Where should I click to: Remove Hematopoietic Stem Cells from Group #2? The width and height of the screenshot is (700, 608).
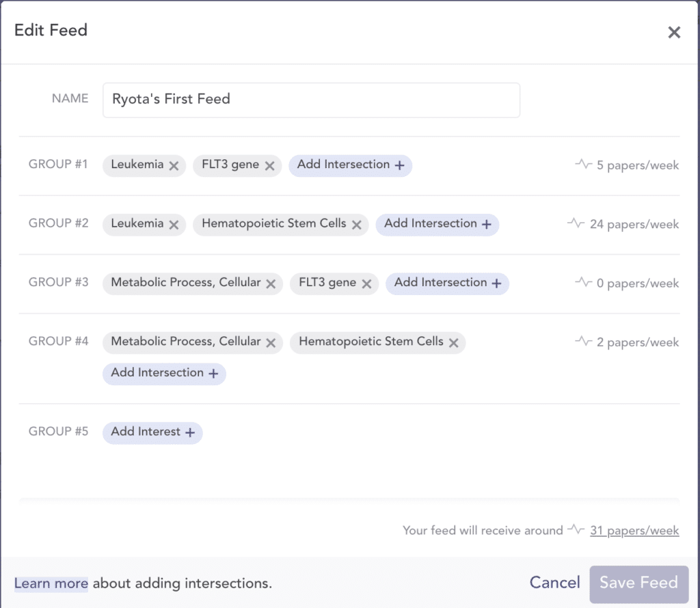pyautogui.click(x=356, y=225)
